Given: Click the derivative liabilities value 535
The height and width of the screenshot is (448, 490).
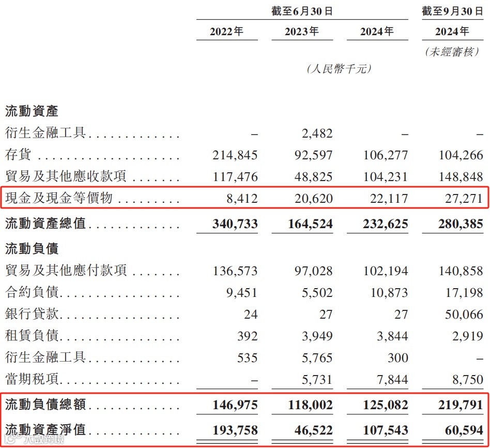Looking at the screenshot, I should pyautogui.click(x=247, y=358).
